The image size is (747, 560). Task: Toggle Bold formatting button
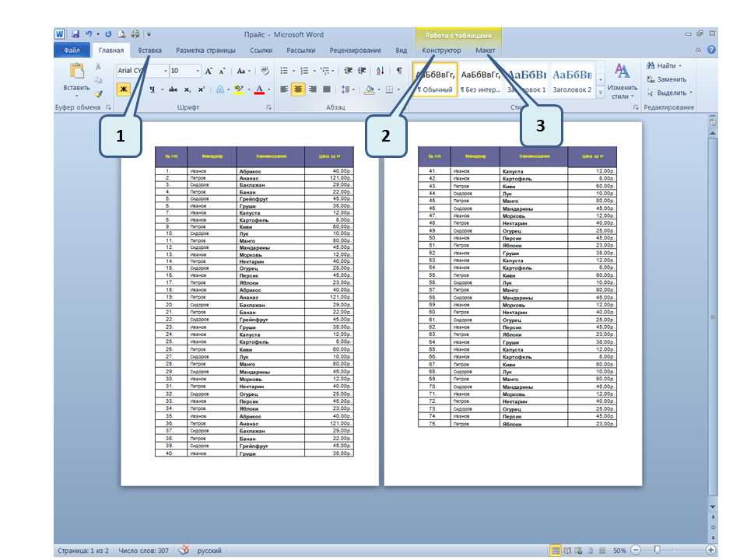tap(123, 90)
